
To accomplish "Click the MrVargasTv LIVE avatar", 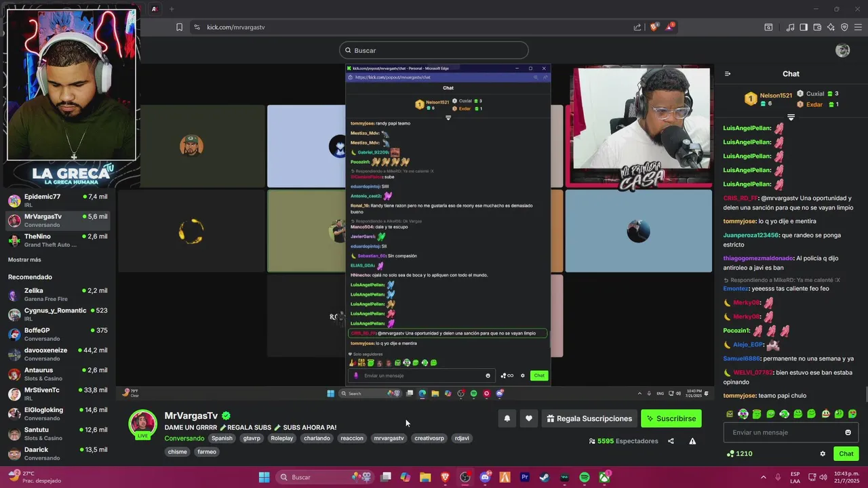I will pos(142,424).
